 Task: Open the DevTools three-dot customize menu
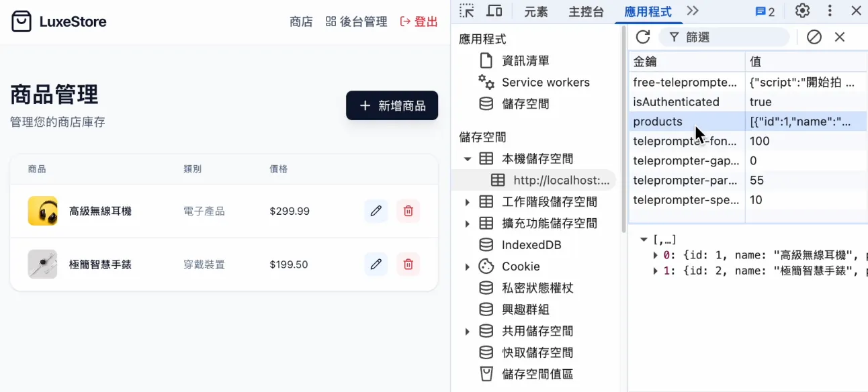[830, 11]
